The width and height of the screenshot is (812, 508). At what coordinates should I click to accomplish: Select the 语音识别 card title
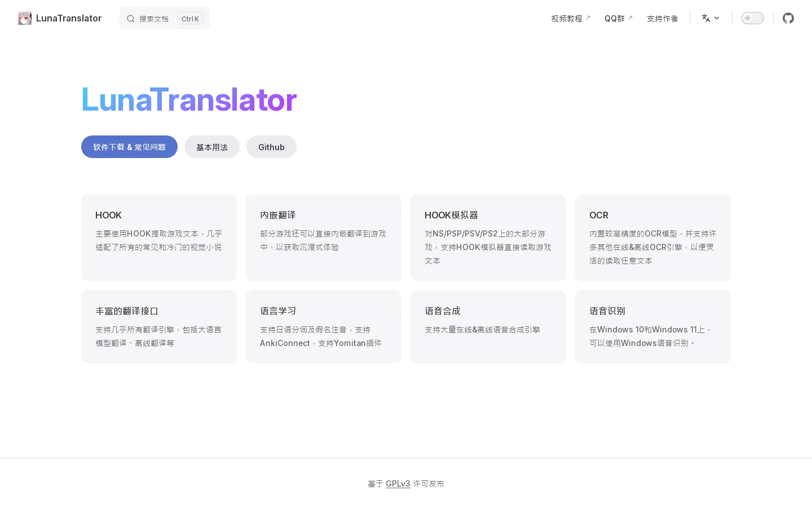pos(607,311)
